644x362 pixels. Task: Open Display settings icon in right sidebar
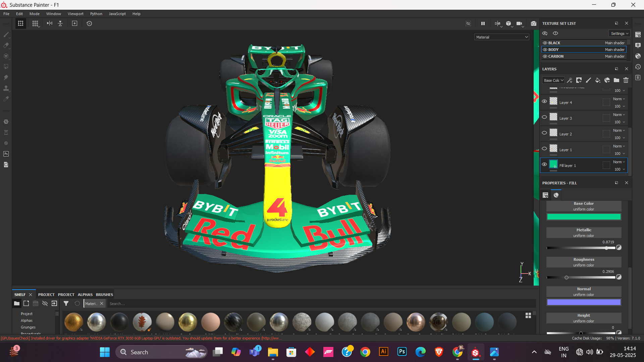[x=638, y=45]
